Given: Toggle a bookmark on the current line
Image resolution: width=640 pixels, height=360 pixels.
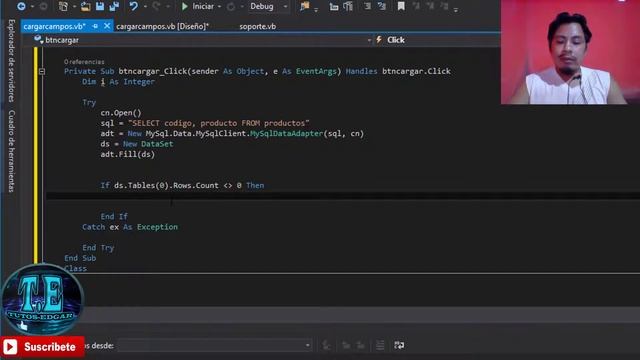Looking at the screenshot, I should [x=401, y=6].
